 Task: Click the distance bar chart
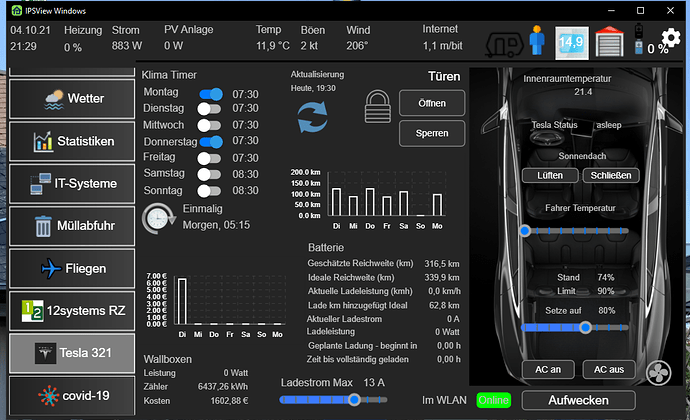coord(368,199)
